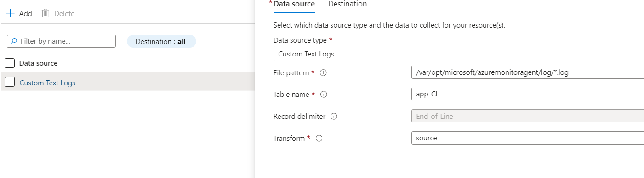
Task: Open the Destination : all filter pill
Action: click(x=161, y=41)
